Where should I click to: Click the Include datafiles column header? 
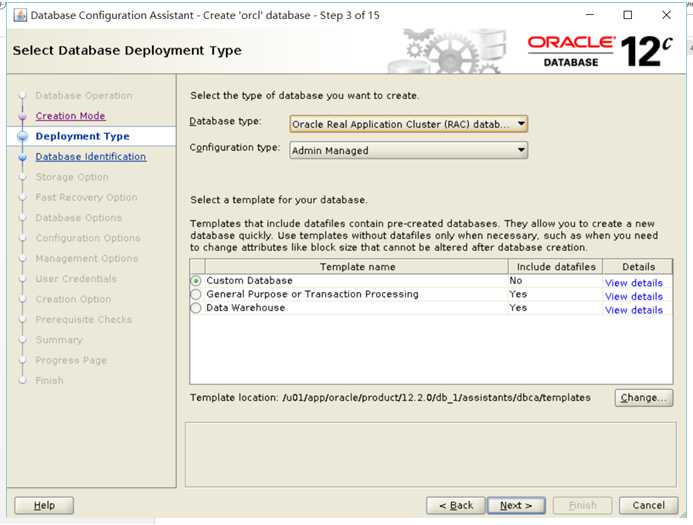pos(556,267)
